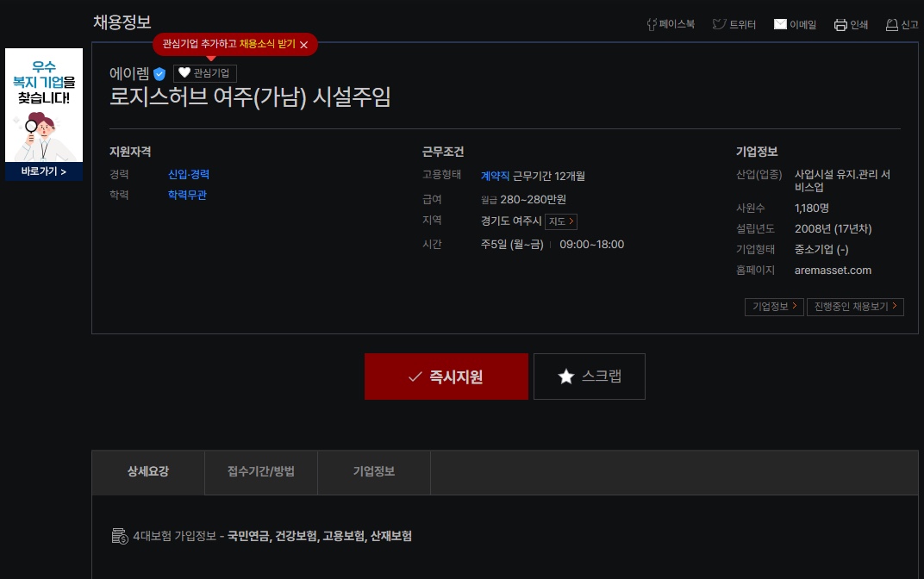Screen dimensions: 924x579
Task: Open 진행중인 채용보기 listings
Action: (x=855, y=306)
